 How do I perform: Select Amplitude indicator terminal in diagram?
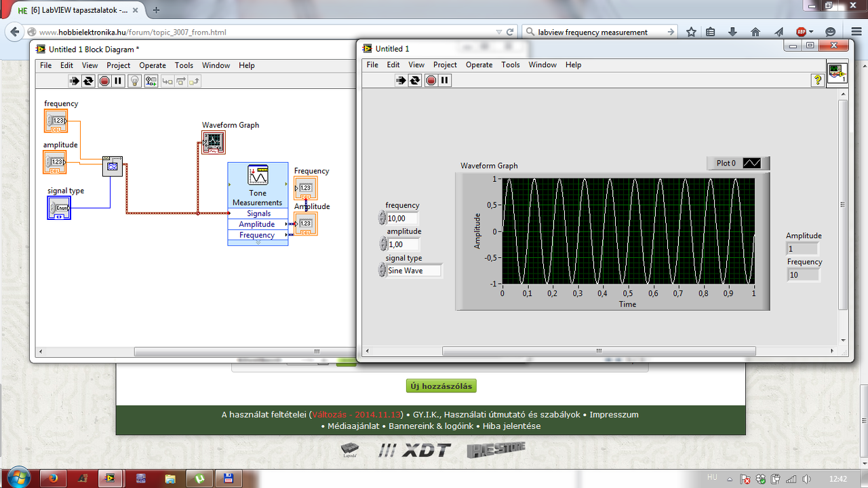coord(306,223)
